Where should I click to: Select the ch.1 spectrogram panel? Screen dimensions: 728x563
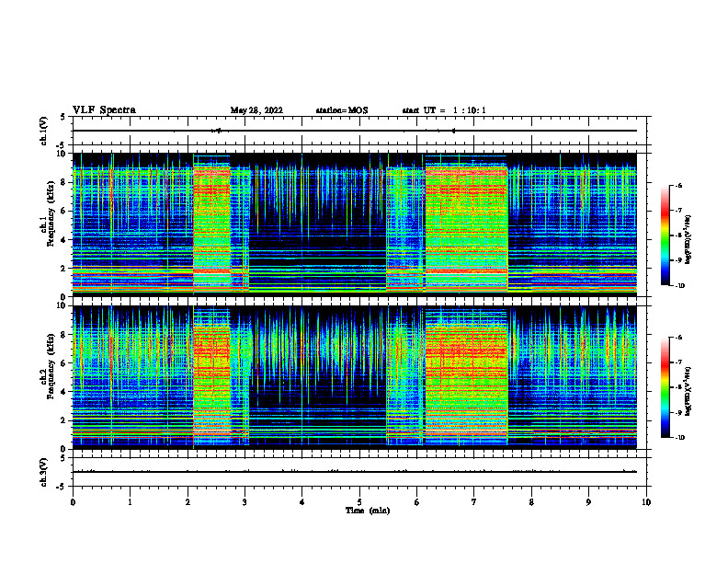click(x=354, y=224)
